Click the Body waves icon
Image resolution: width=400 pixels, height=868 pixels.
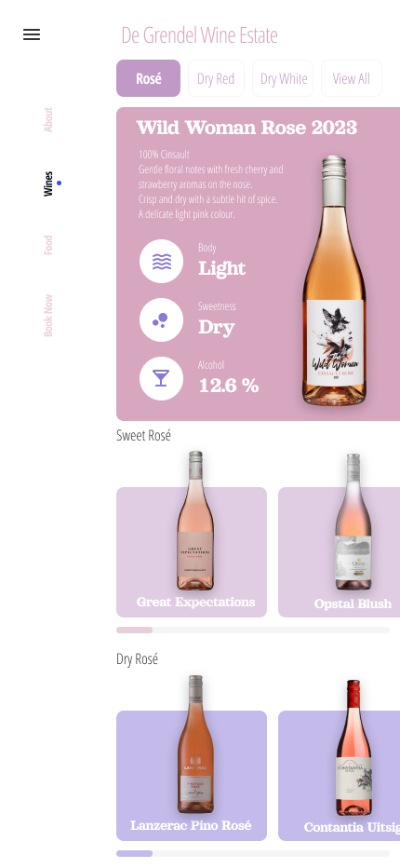[x=161, y=262]
